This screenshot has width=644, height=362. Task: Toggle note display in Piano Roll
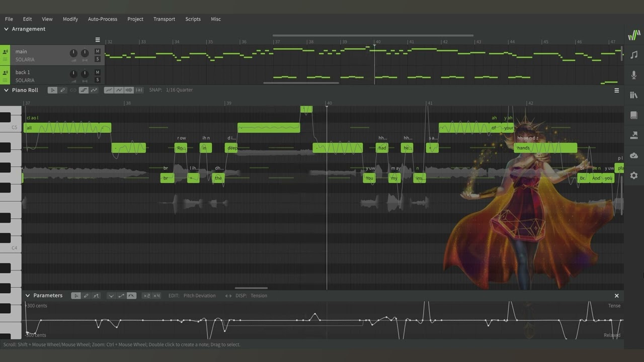coord(84,90)
